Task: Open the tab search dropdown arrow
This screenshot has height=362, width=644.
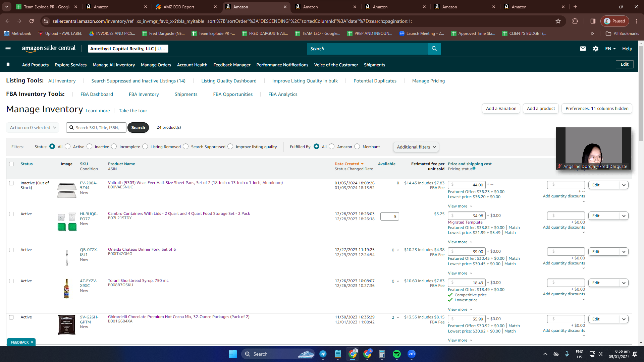Action: pyautogui.click(x=7, y=7)
